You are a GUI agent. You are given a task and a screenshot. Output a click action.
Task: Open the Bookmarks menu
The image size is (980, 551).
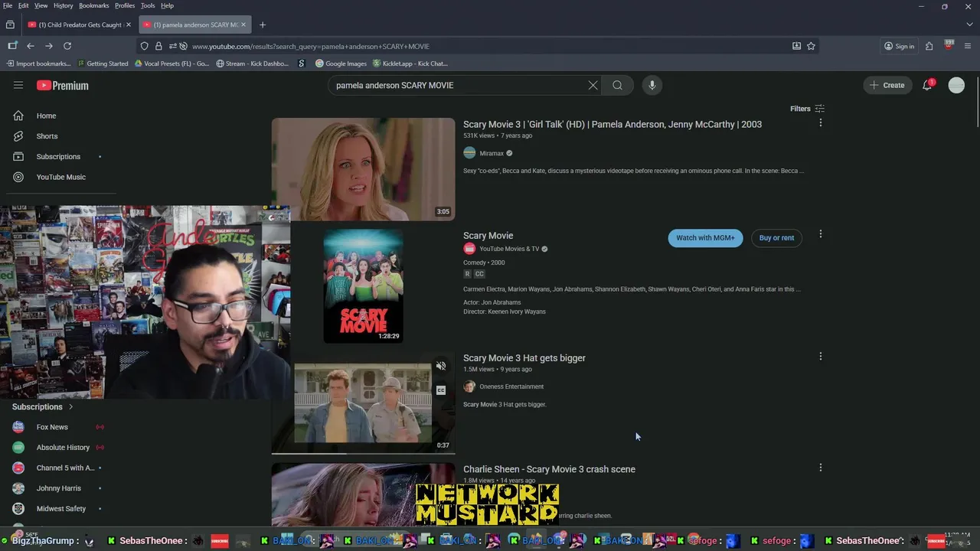[x=94, y=5]
